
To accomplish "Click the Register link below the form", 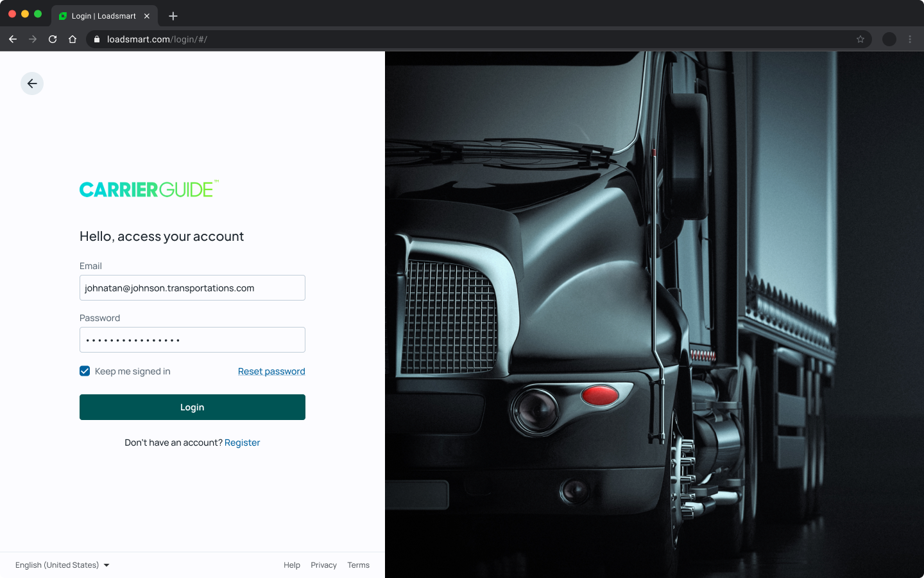I will point(242,442).
